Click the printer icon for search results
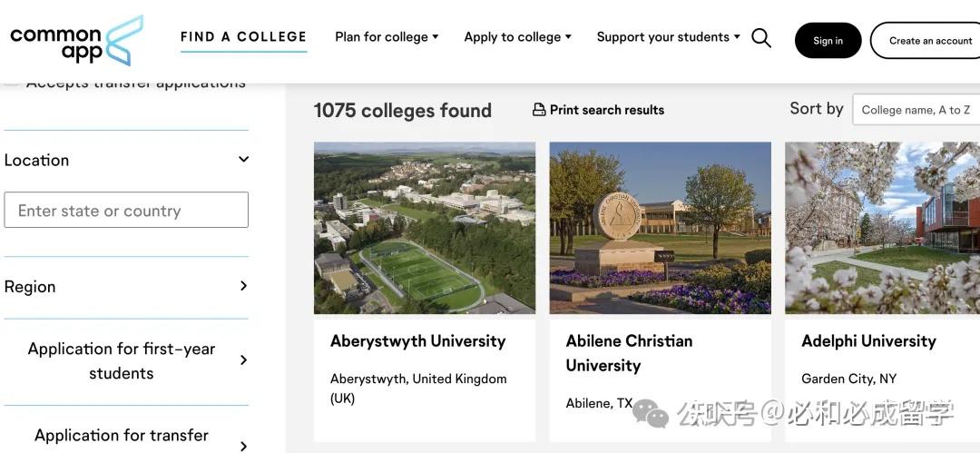The image size is (980, 453). [x=539, y=110]
